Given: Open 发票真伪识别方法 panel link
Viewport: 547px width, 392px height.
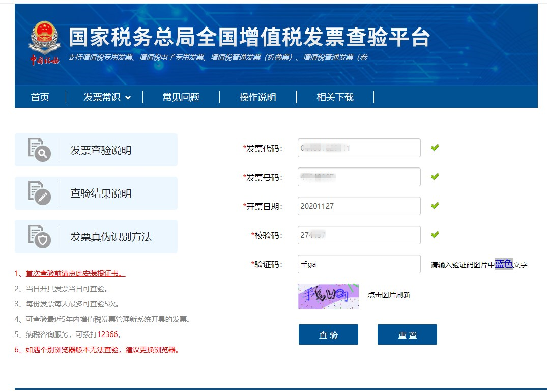Looking at the screenshot, I should (111, 237).
